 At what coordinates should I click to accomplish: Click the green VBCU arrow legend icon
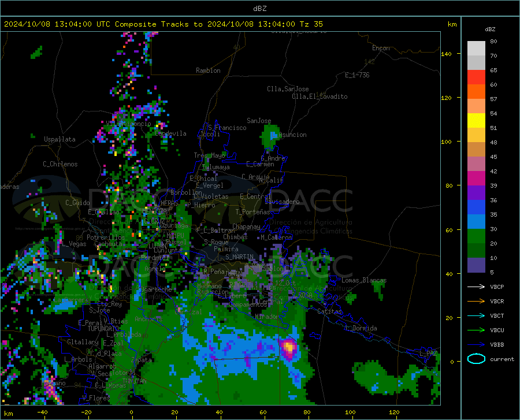coord(476,330)
